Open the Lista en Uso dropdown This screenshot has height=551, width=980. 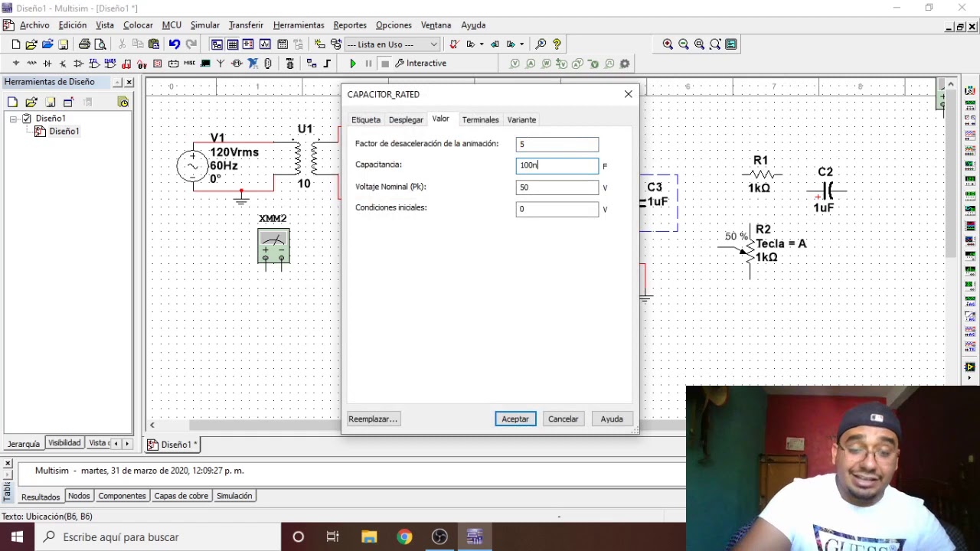point(392,44)
